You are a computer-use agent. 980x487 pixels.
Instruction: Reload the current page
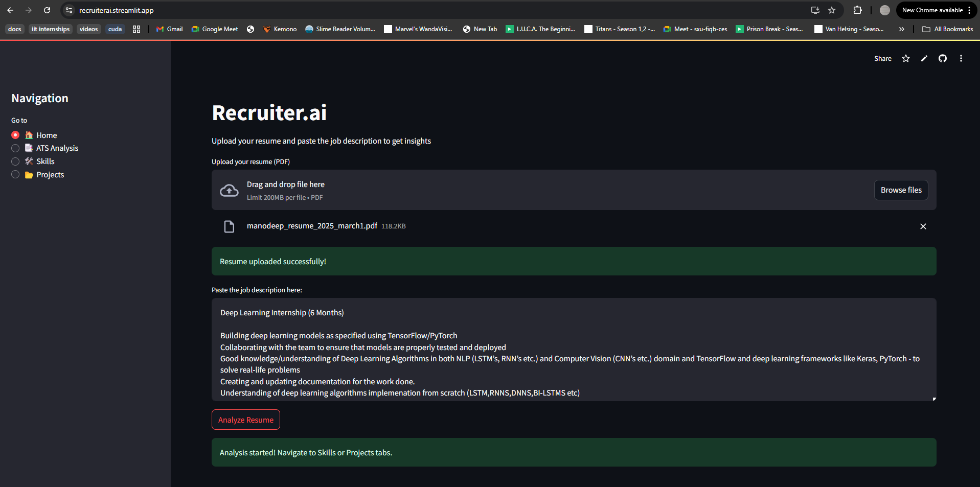point(47,10)
